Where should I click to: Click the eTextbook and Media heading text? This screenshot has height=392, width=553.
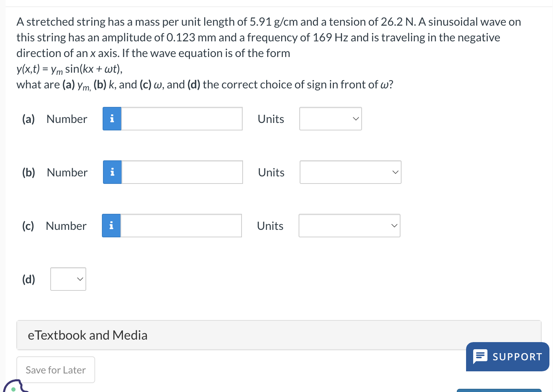[88, 335]
